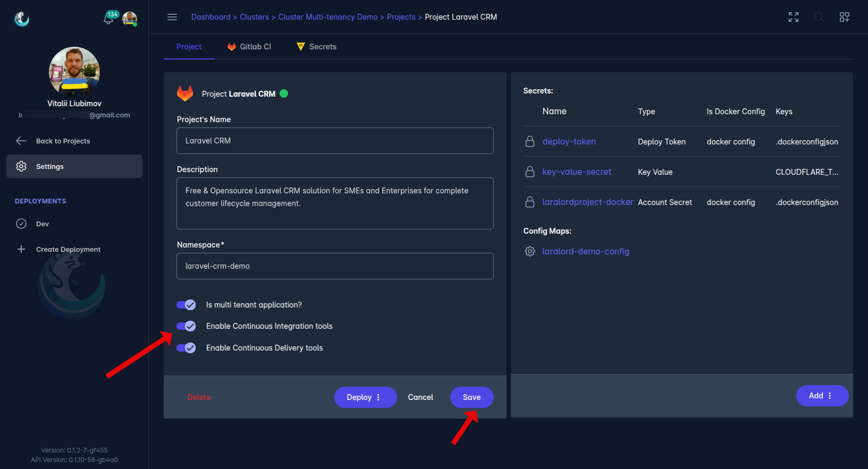Open the laralordproject-docker secret link

coord(587,202)
